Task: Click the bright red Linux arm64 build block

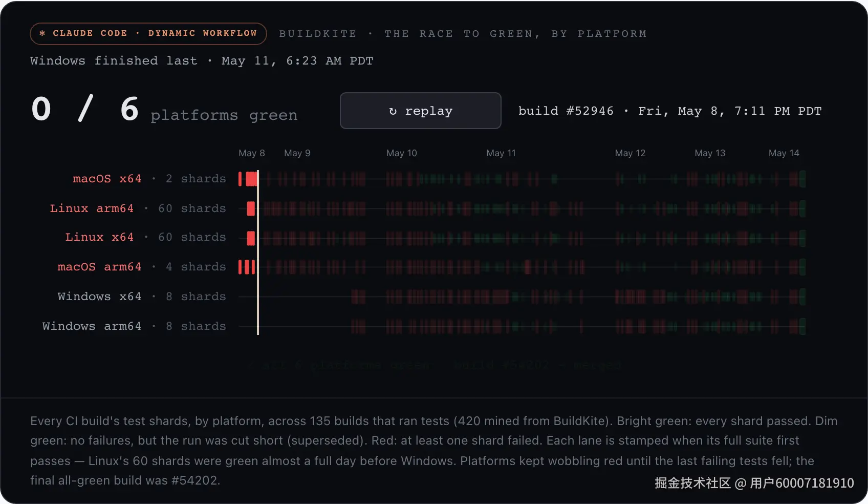Action: tap(251, 208)
